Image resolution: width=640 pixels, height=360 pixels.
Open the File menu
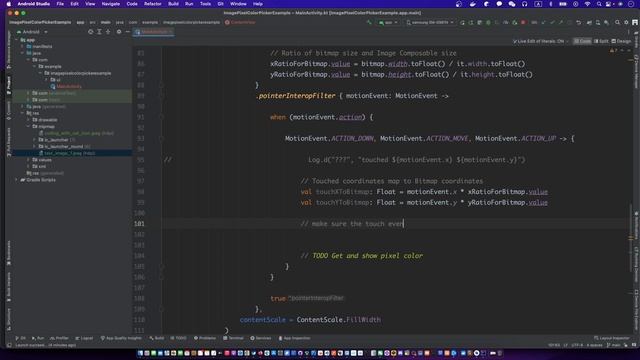click(60, 4)
